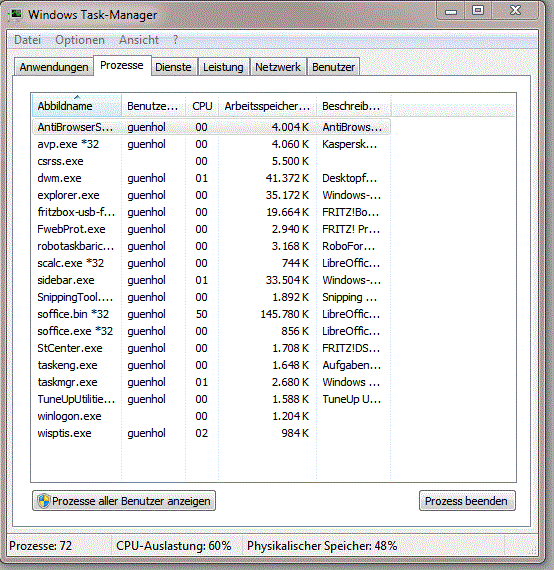Click Physikalischer Speicher: 48% status entry
This screenshot has height=570, width=554.
pos(322,546)
